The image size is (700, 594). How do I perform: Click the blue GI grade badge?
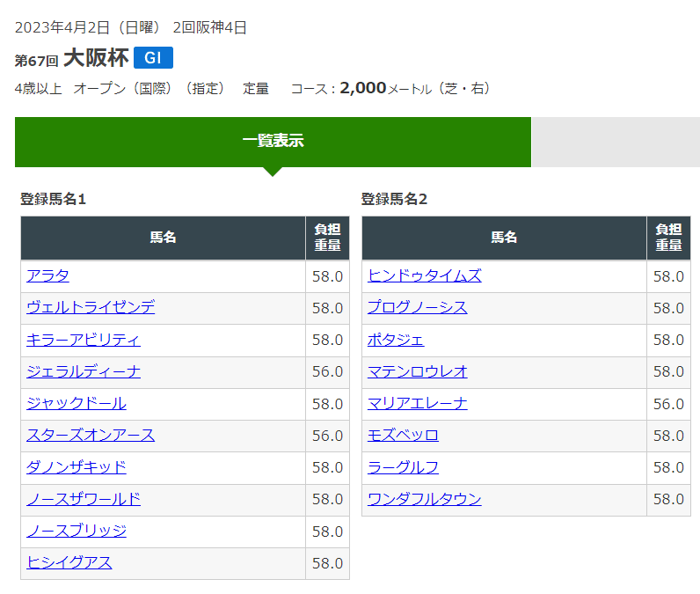153,58
